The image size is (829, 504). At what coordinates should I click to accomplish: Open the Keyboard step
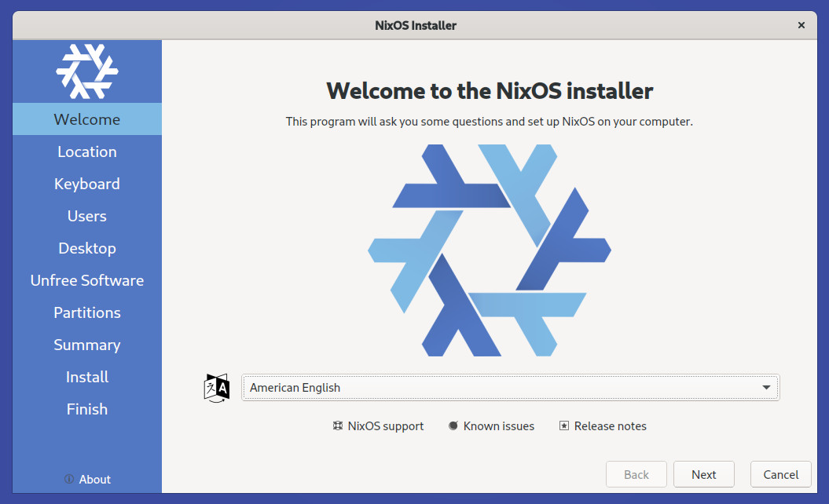point(87,184)
